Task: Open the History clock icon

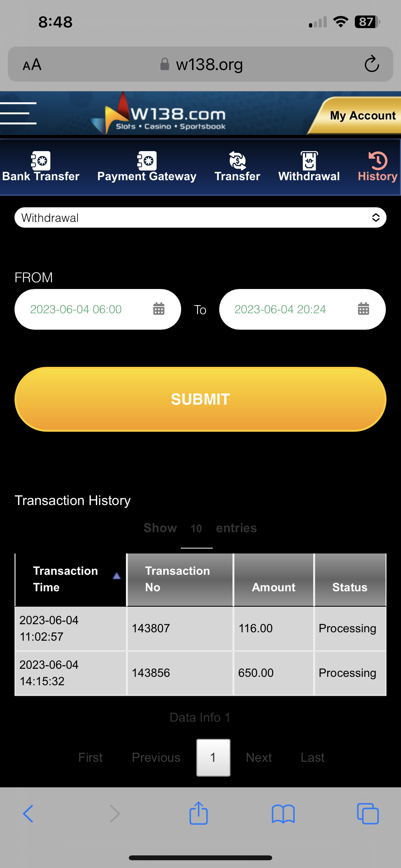Action: tap(378, 160)
